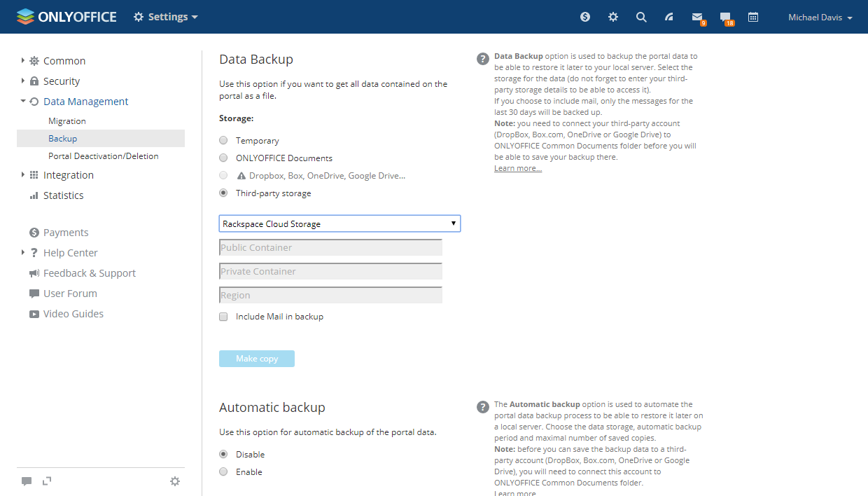Screen dimensions: 868x496
Task: Select Dropbox, Box, OneDrive, Google Drive option
Action: pos(223,176)
